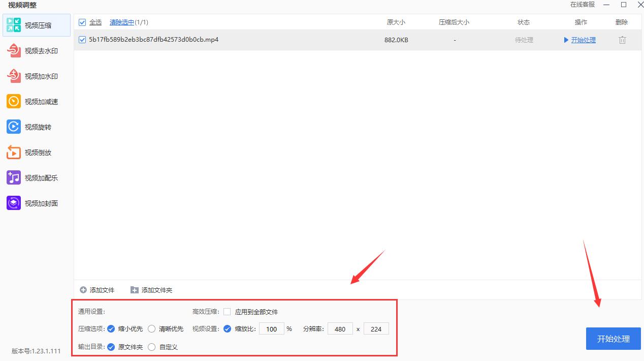Viewport: 644px width, 361px height.
Task: Click the delete trash icon for the video
Action: [622, 40]
